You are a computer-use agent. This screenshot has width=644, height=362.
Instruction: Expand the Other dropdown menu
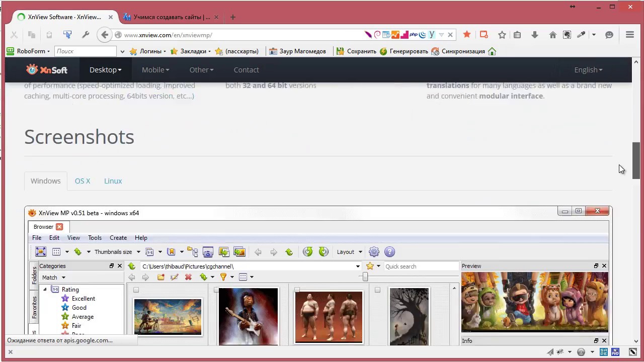click(x=201, y=70)
